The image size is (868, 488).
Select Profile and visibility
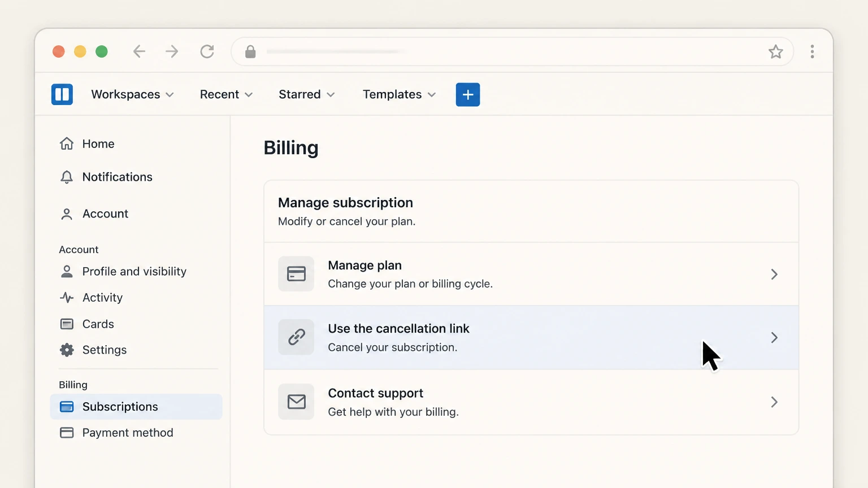tap(136, 272)
